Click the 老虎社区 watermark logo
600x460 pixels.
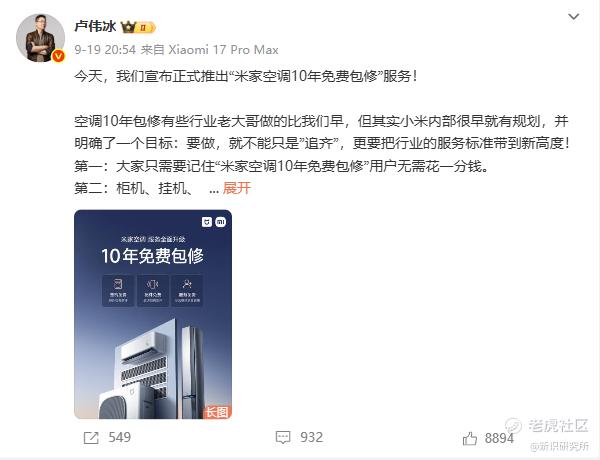pyautogui.click(x=546, y=426)
